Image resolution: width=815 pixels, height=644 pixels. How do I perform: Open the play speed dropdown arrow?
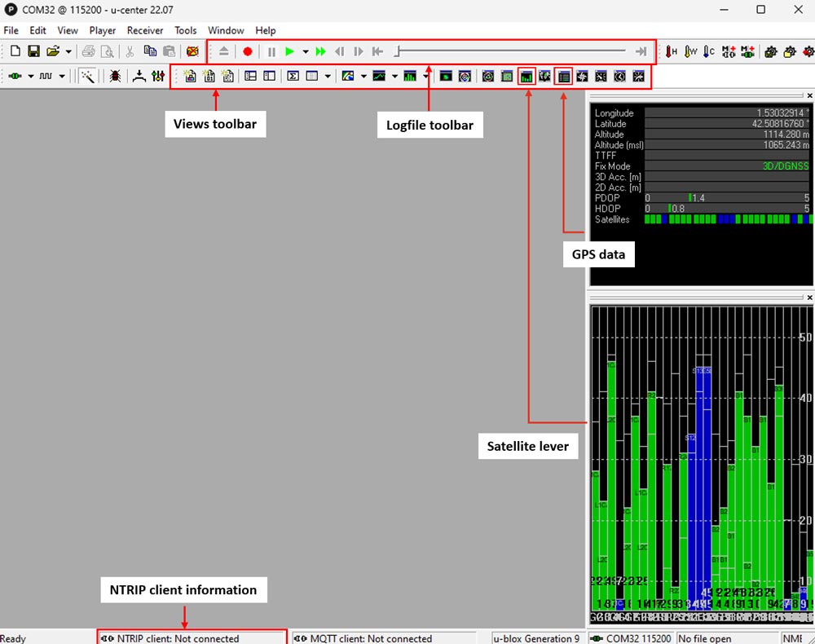click(306, 51)
